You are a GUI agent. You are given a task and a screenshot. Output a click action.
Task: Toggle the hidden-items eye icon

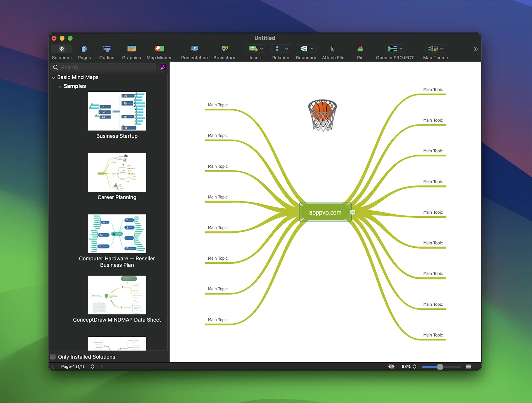pyautogui.click(x=391, y=367)
